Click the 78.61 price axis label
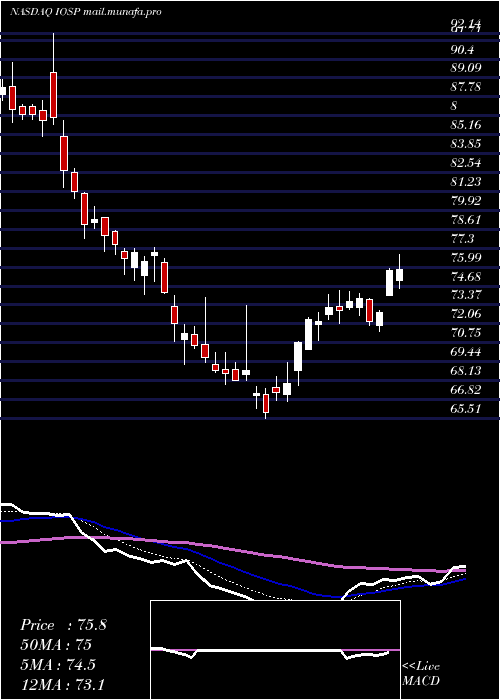Image resolution: width=500 pixels, height=700 pixels. click(x=466, y=220)
